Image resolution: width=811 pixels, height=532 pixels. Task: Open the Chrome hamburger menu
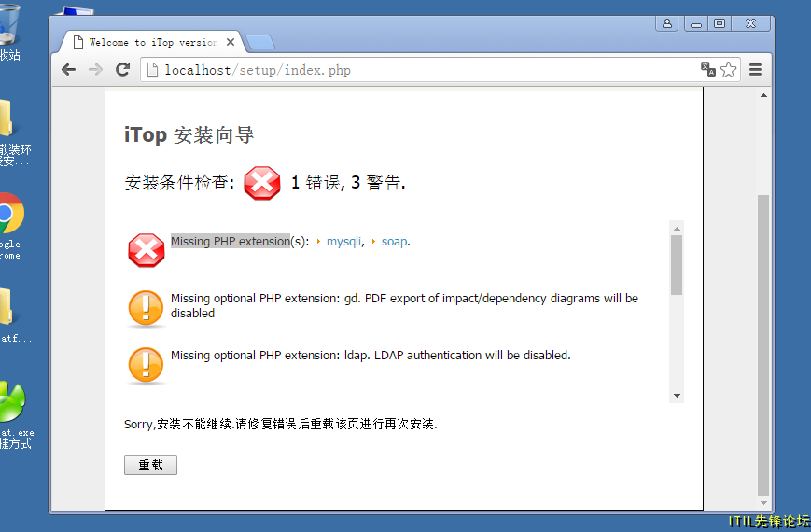[755, 69]
